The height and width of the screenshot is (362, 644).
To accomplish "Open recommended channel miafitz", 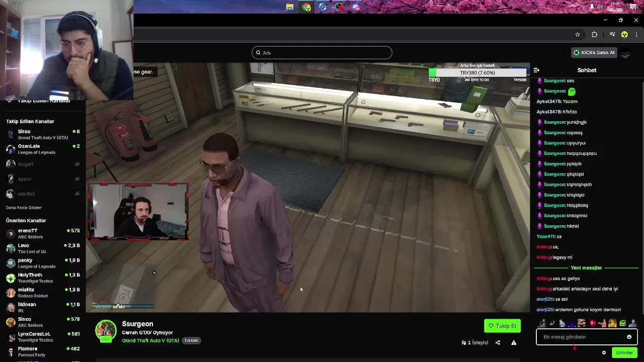I will [x=43, y=293].
